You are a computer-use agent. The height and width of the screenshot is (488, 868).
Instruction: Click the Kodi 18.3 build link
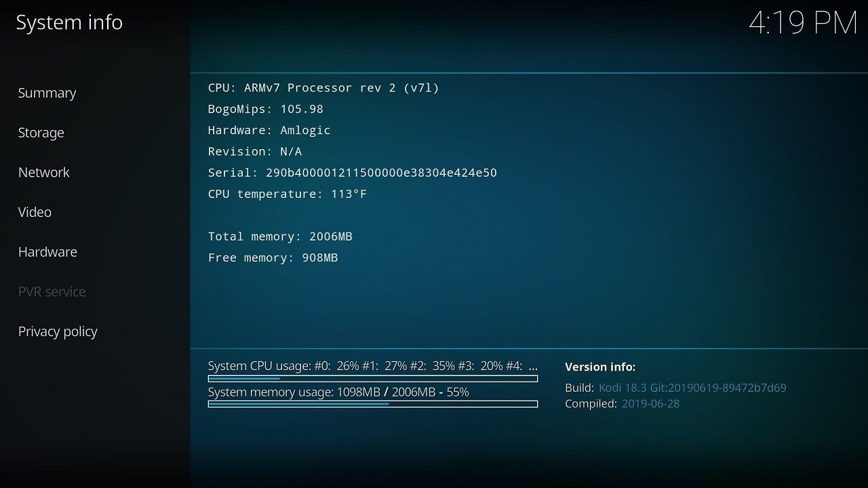692,388
